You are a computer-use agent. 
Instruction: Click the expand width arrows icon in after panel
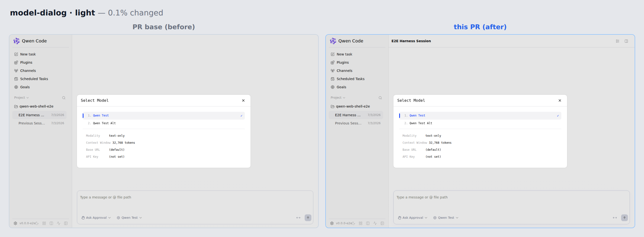(615, 218)
